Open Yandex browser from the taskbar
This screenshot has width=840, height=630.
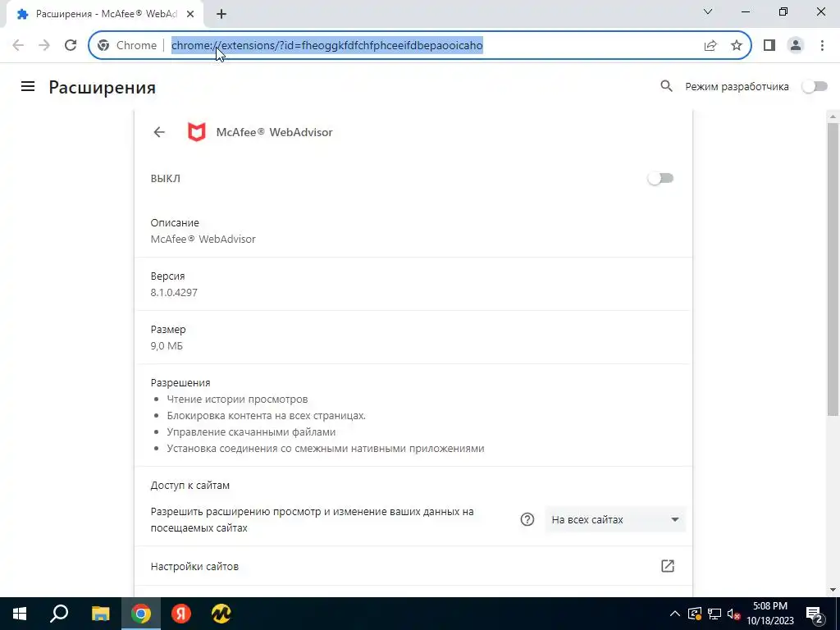181,614
